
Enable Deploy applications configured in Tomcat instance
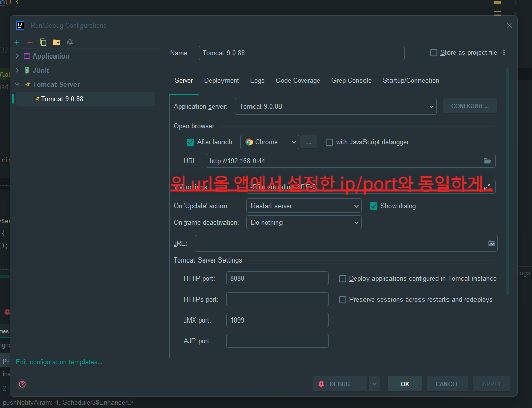[x=343, y=279]
